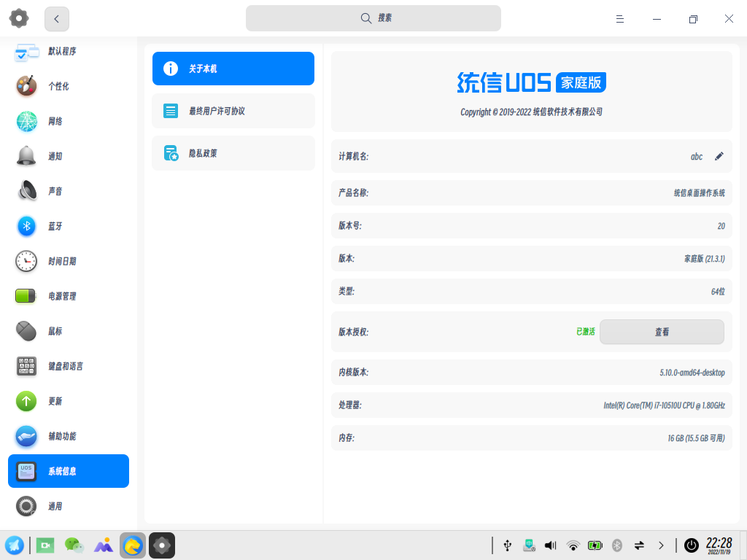Viewport: 747px width, 560px height.
Task: Open WeChat from the taskbar
Action: (74, 545)
